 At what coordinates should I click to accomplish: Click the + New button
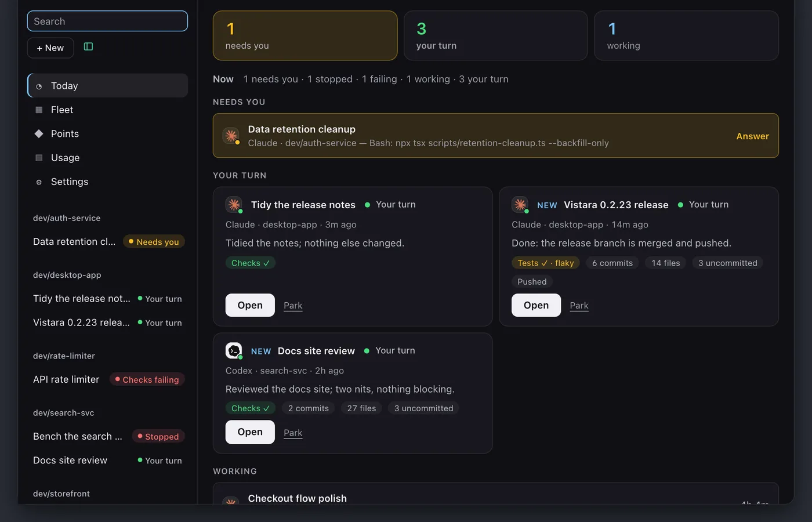[50, 48]
